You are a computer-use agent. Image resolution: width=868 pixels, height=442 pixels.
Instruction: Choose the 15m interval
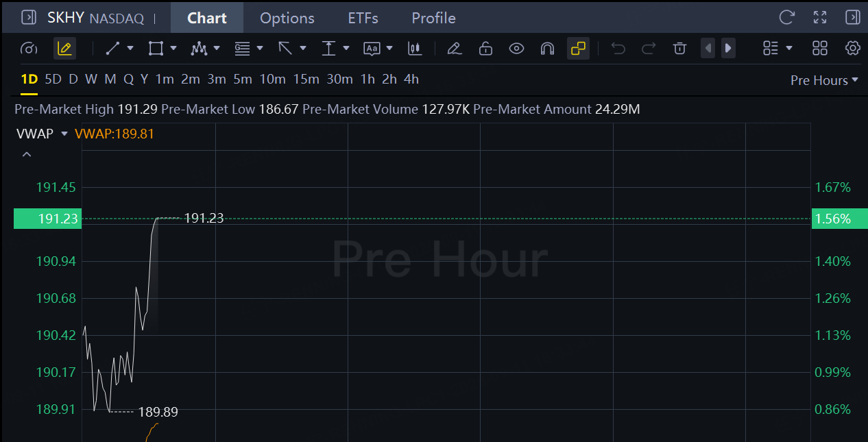(306, 79)
